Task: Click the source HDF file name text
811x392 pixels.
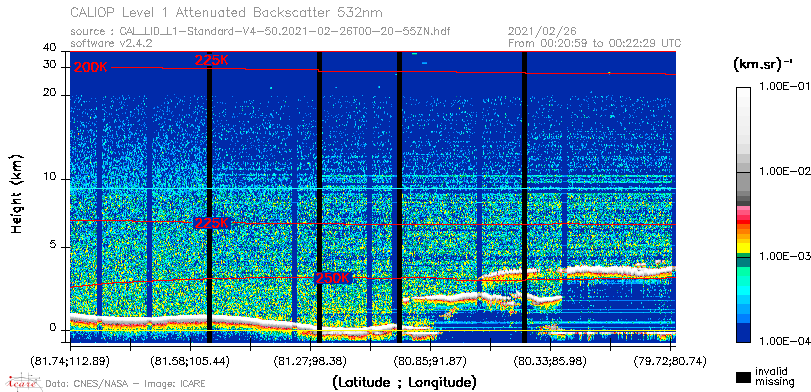Action: coord(284,32)
